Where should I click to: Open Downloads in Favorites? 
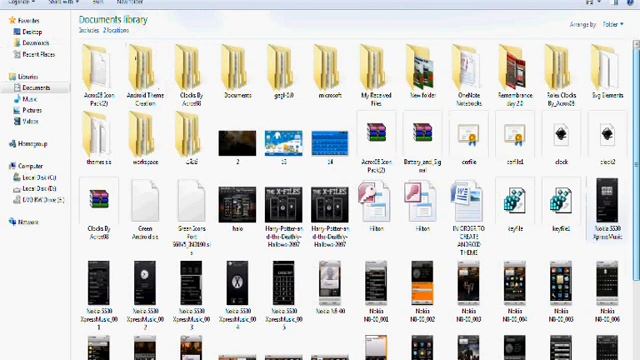(x=35, y=43)
